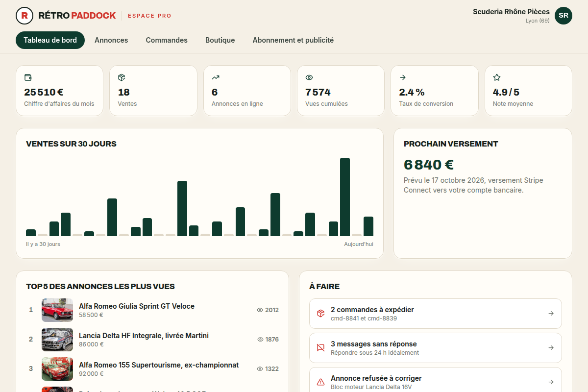588x392 pixels.
Task: Click the red Alfa Romeo Giulia thumbnail
Action: tap(57, 310)
